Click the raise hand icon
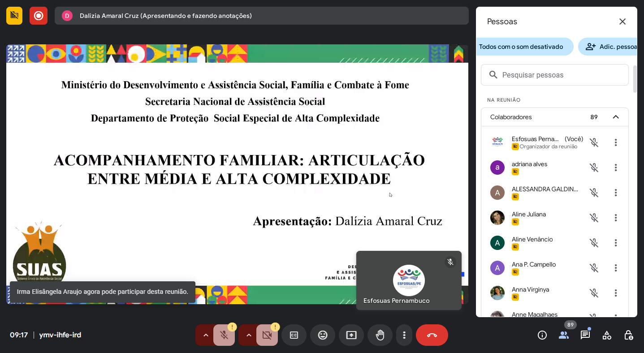 click(x=380, y=335)
